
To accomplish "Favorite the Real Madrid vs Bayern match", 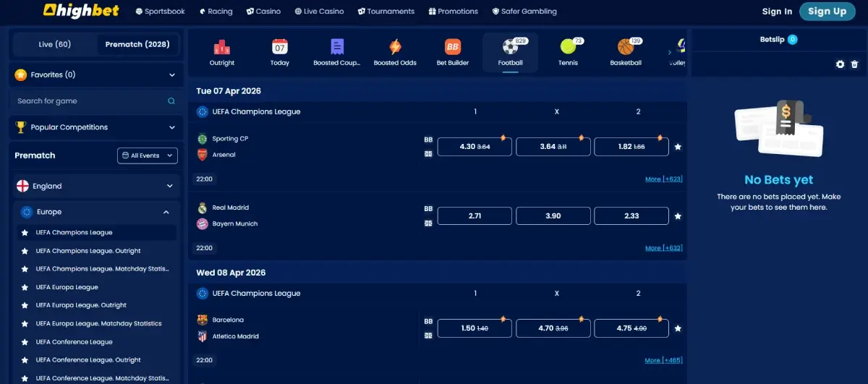I will tap(678, 216).
